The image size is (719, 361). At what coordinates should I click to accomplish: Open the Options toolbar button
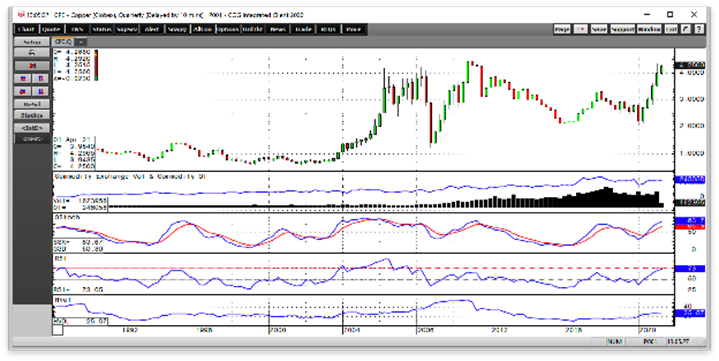pyautogui.click(x=228, y=29)
